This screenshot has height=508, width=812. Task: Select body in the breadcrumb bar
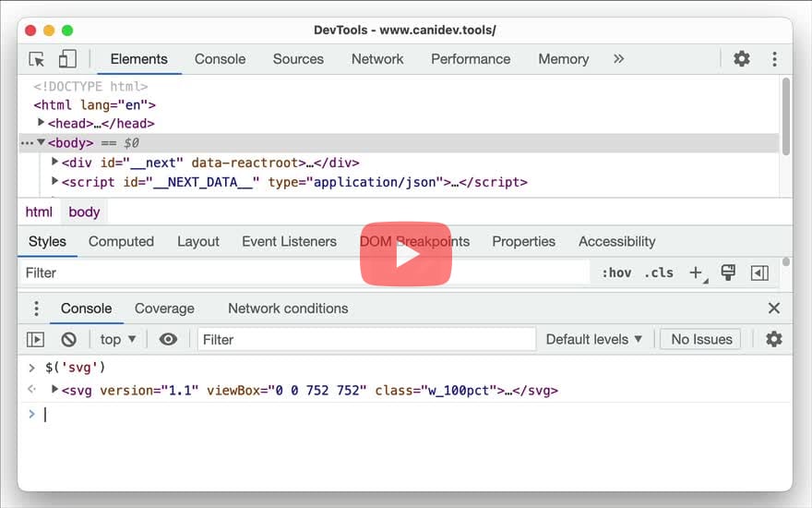(x=84, y=212)
